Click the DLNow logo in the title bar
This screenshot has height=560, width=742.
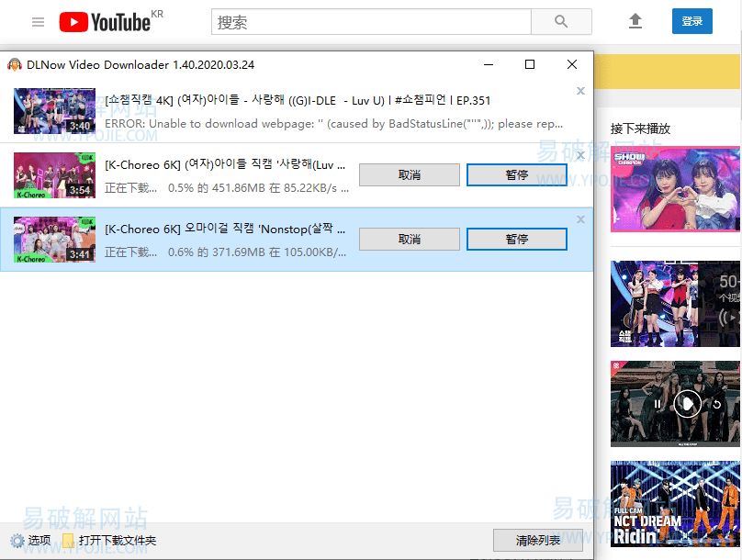coord(16,65)
